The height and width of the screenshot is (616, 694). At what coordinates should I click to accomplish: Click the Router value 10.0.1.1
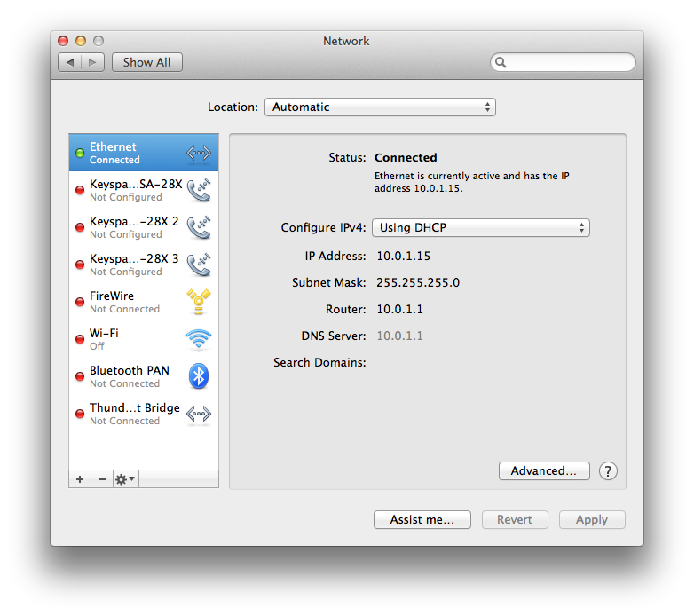coord(399,309)
